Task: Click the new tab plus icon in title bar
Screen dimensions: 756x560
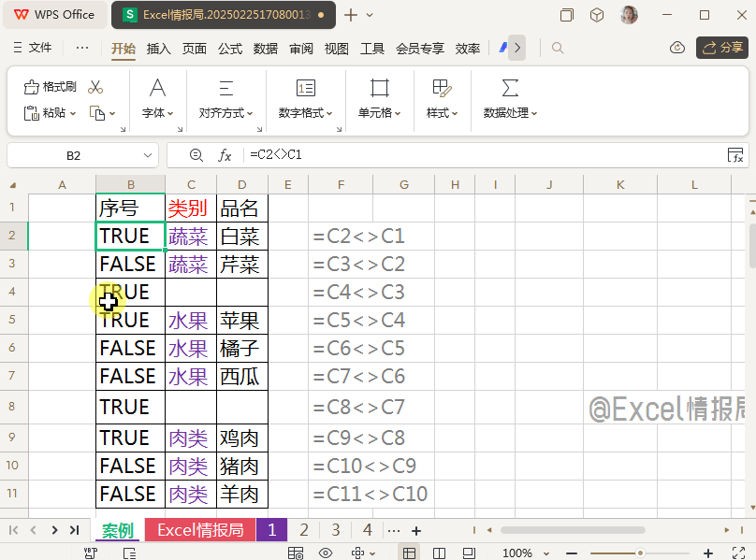Action: pyautogui.click(x=351, y=15)
